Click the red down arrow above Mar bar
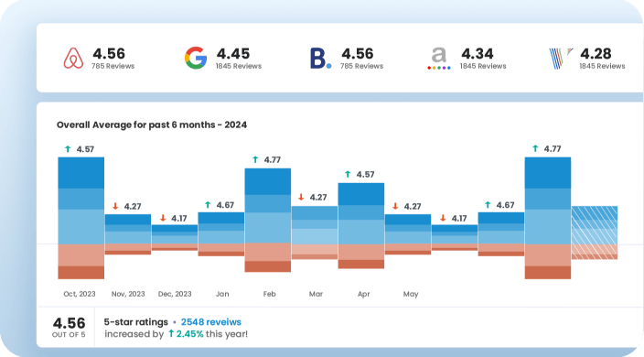 click(301, 197)
